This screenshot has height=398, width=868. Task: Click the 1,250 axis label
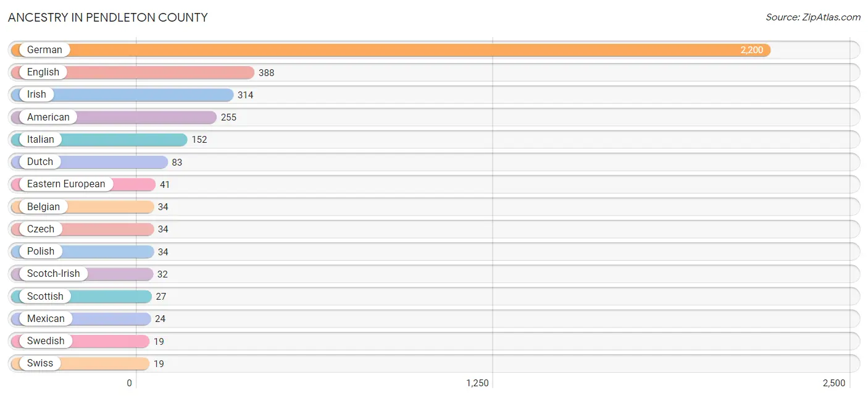pos(478,383)
